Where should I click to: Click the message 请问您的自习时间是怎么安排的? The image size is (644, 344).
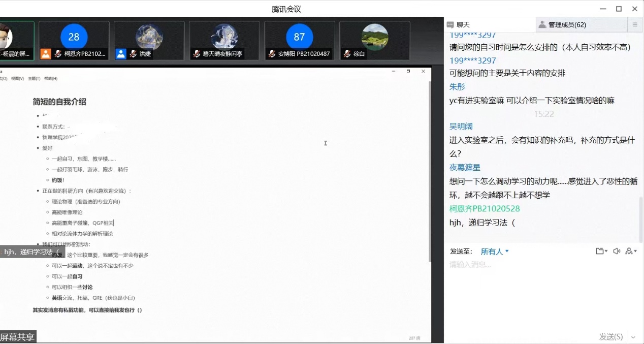tap(540, 47)
